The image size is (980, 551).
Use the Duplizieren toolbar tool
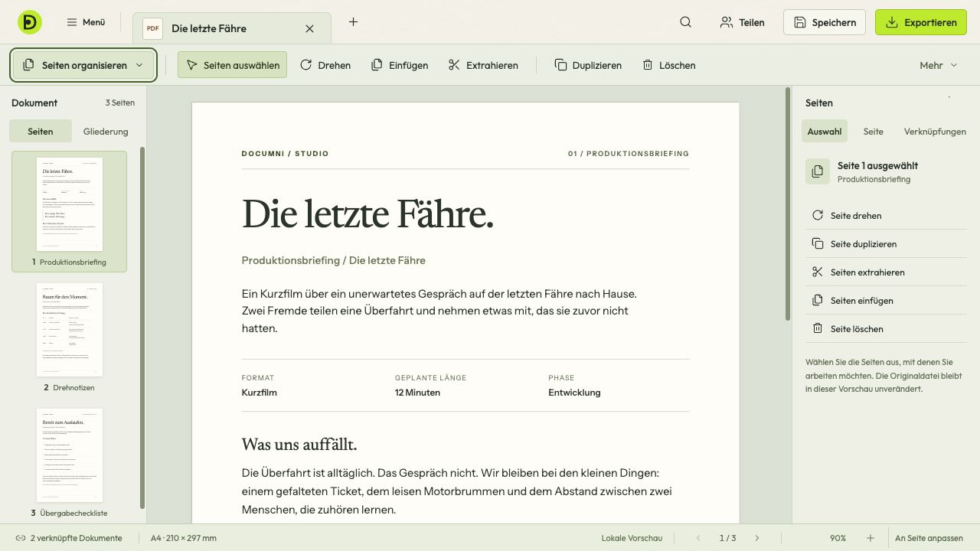click(x=588, y=65)
